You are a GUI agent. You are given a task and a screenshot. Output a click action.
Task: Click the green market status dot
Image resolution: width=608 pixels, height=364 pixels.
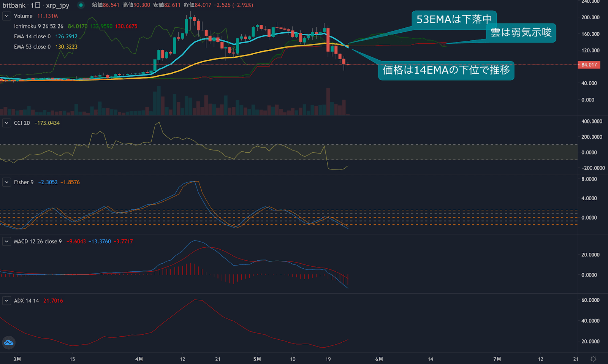(81, 5)
